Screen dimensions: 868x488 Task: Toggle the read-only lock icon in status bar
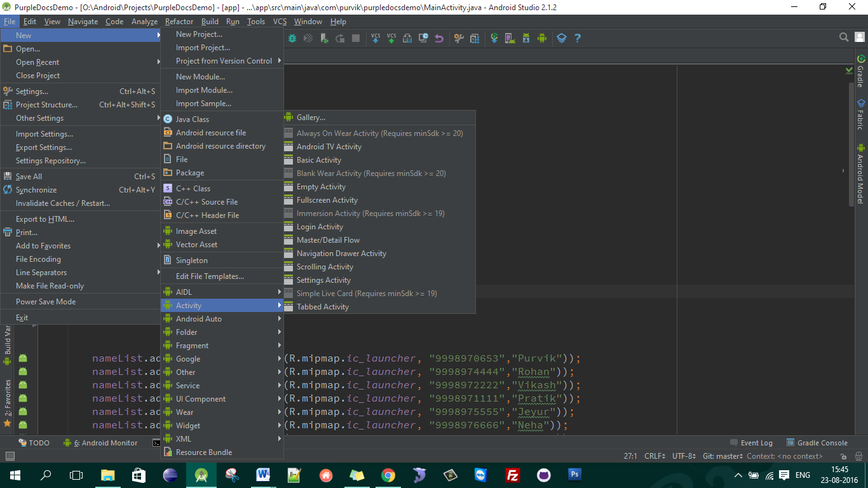[844, 456]
